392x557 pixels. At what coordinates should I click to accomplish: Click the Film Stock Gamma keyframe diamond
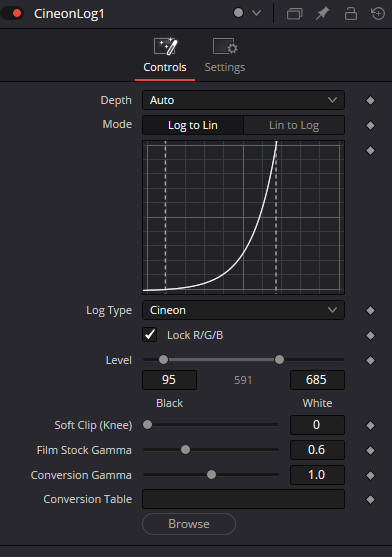[370, 450]
